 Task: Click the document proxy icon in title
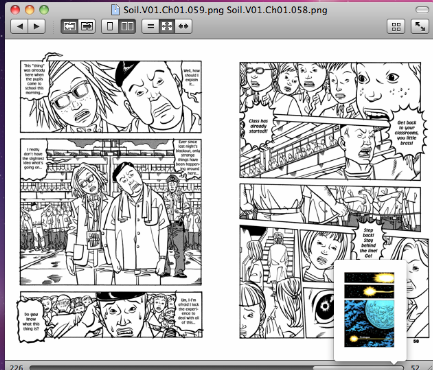point(115,10)
